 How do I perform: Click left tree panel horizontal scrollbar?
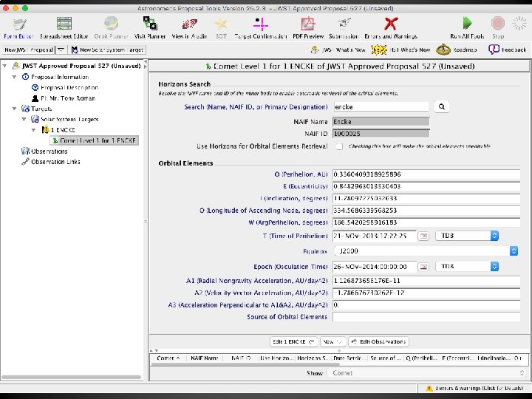click(x=71, y=378)
